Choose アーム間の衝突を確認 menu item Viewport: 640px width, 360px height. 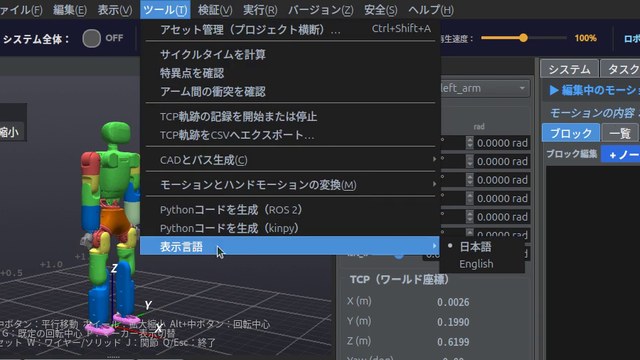pyautogui.click(x=290, y=91)
